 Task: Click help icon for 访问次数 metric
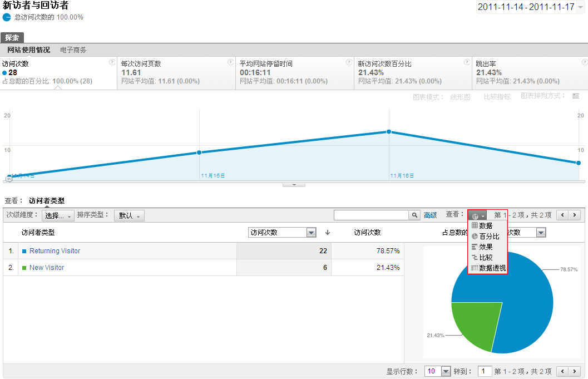(112, 62)
